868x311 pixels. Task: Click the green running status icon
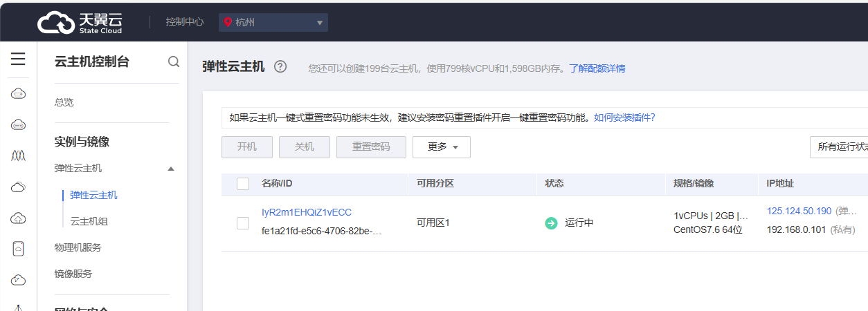coord(551,223)
